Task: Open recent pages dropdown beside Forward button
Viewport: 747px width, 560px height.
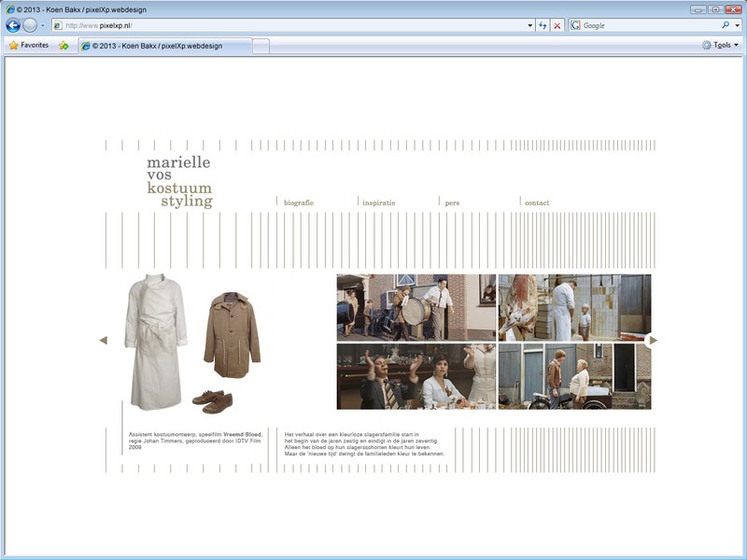Action: click(43, 25)
